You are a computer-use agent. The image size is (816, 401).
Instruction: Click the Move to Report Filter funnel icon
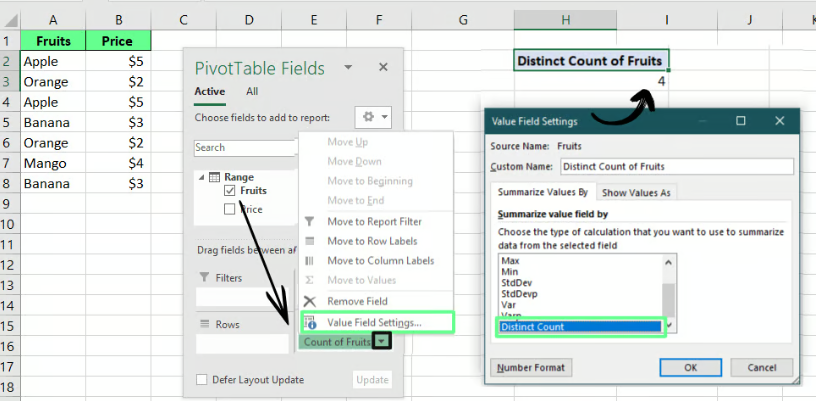pos(309,221)
